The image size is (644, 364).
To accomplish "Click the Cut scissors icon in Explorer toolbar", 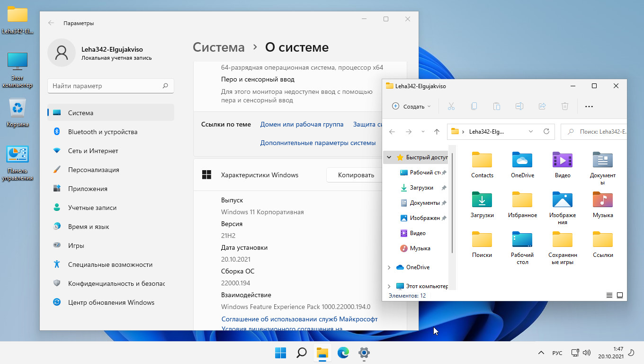I will [451, 107].
